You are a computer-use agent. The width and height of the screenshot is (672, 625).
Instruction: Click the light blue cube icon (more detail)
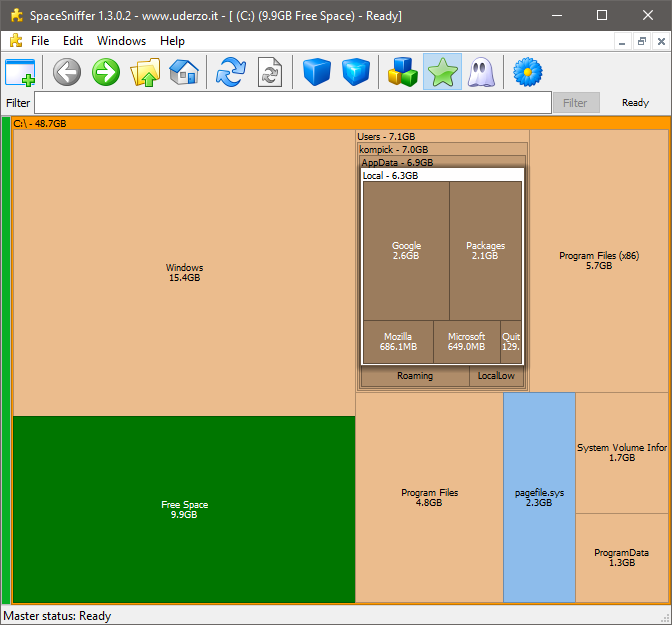[356, 72]
